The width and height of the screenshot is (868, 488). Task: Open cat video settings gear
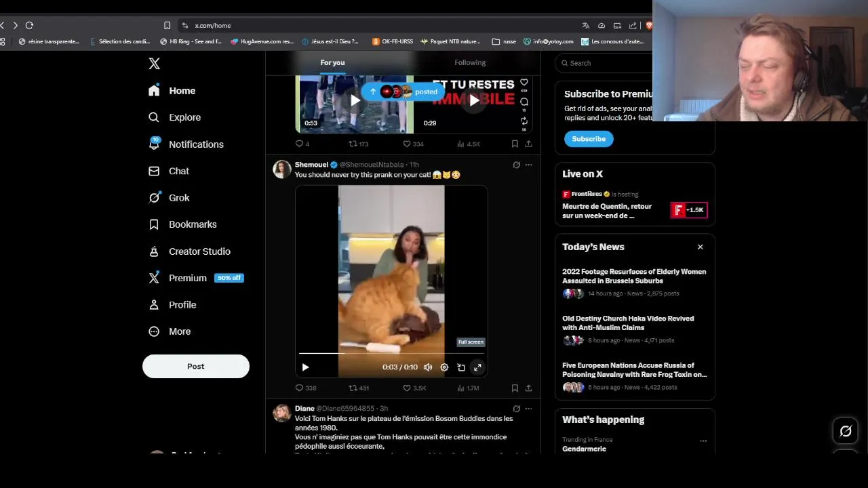tap(444, 367)
